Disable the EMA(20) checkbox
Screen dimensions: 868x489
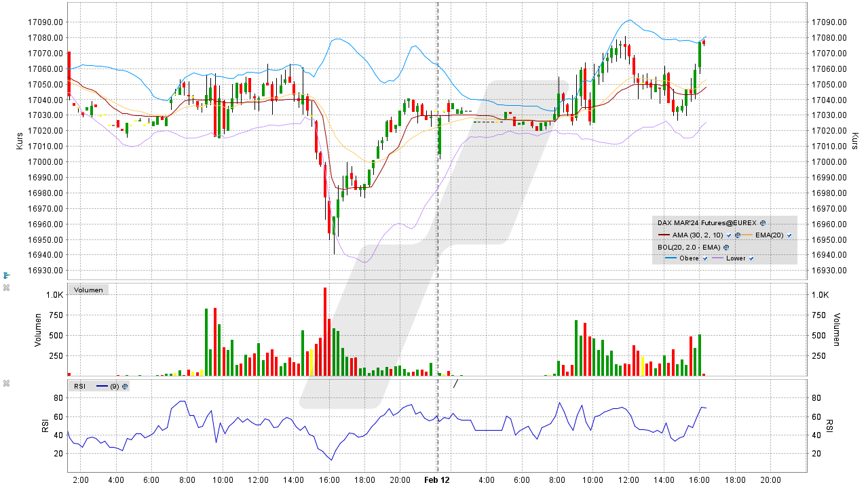pyautogui.click(x=790, y=235)
